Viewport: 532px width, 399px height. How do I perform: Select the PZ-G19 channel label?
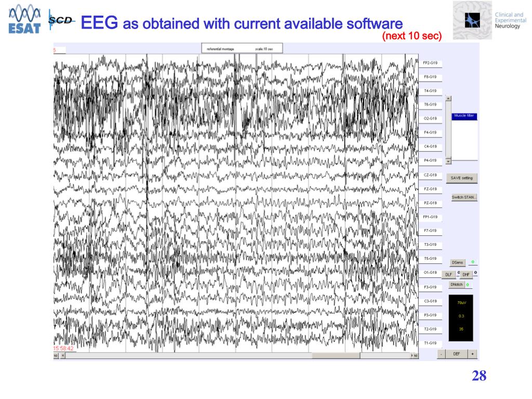(x=430, y=203)
